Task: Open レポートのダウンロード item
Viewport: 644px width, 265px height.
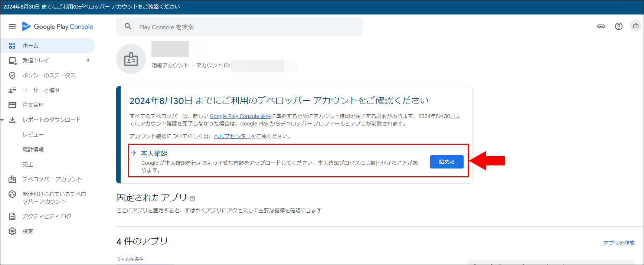Action: pyautogui.click(x=51, y=120)
